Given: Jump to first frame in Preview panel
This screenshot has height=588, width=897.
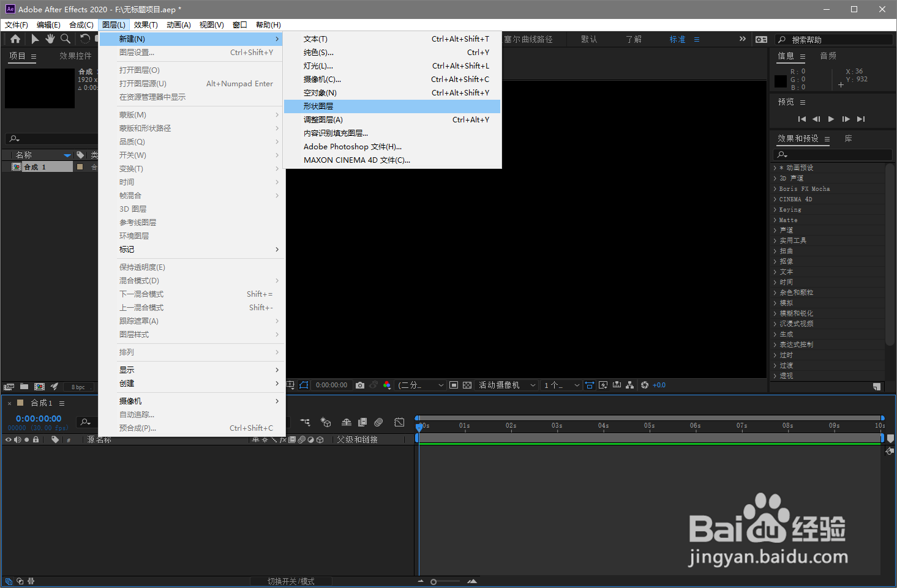Looking at the screenshot, I should [802, 119].
